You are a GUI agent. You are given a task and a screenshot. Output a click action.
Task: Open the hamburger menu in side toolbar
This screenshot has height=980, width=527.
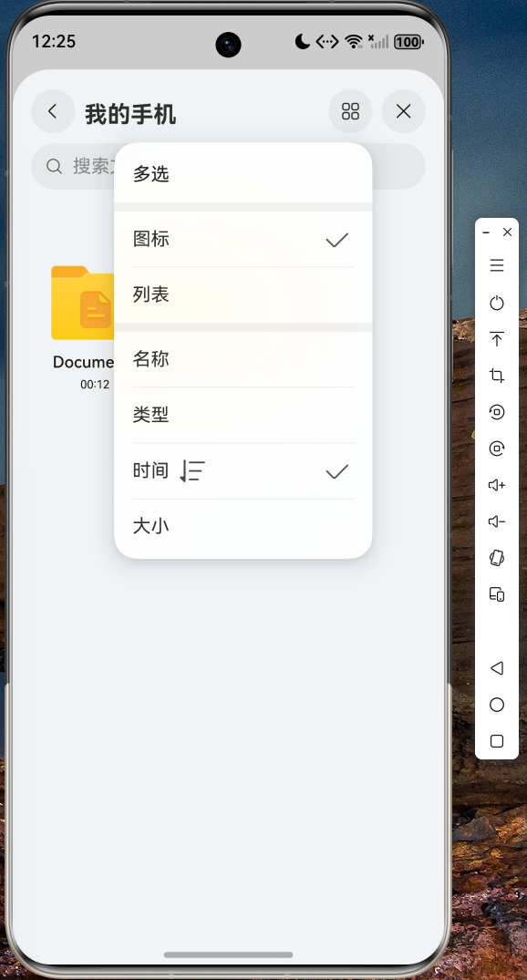[x=497, y=265]
